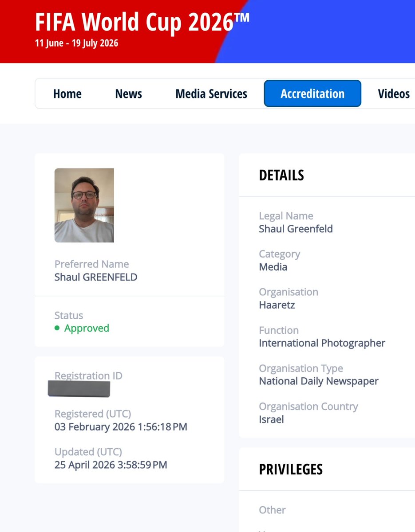The image size is (415, 532).
Task: Click the tournament dates 11 June - 19 July 2026
Action: pos(76,43)
